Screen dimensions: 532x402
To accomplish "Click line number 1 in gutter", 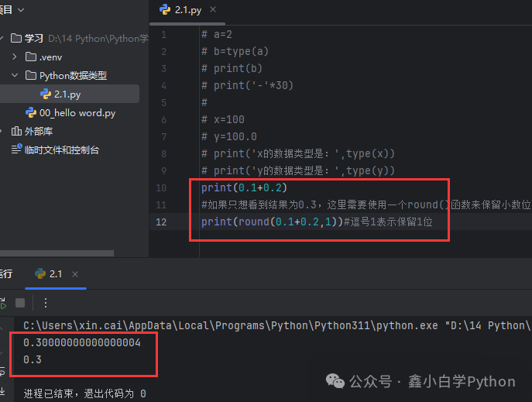I will tap(163, 35).
